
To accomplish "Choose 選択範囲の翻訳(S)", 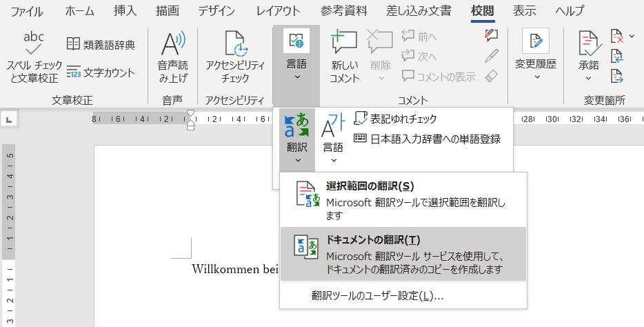I will point(403,200).
